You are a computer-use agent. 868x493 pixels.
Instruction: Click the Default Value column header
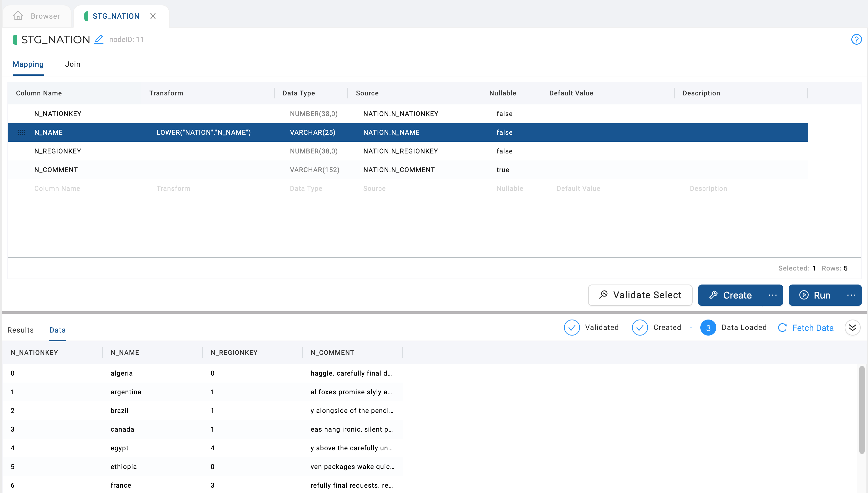pos(571,93)
